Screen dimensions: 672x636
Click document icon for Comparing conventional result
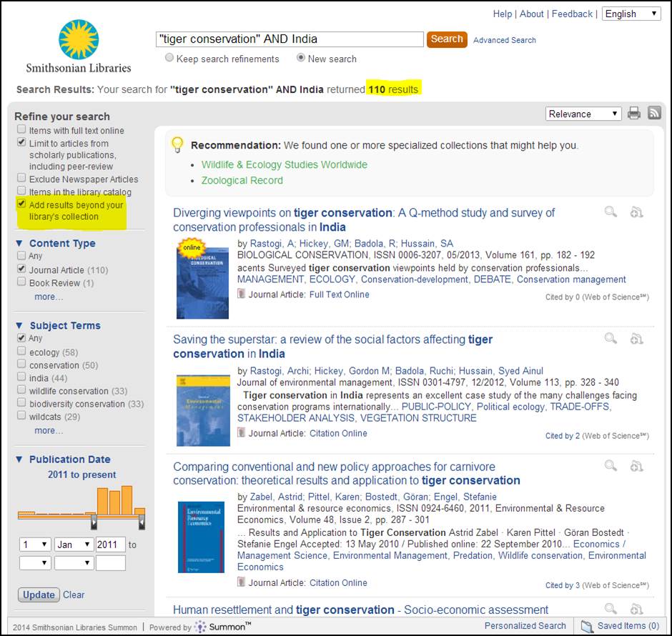tap(242, 582)
